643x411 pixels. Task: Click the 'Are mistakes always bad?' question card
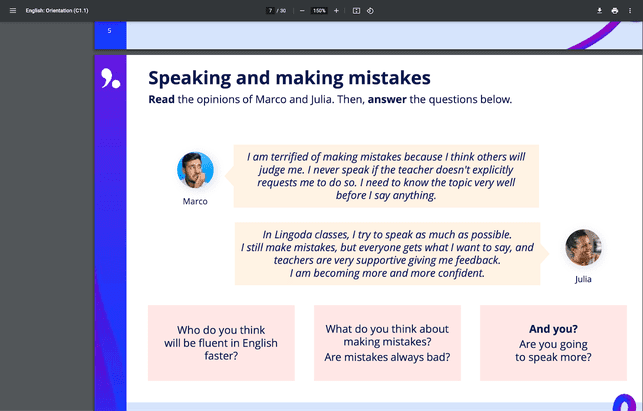pos(387,342)
